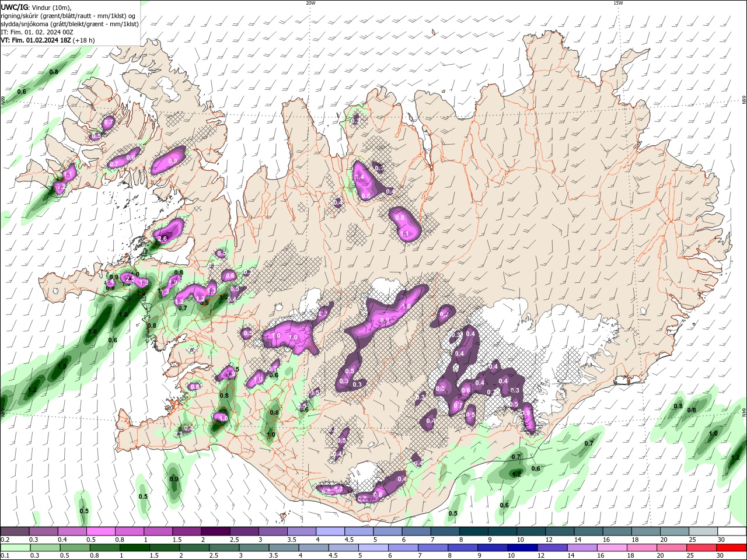The height and width of the screenshot is (560, 747).
Task: Click the '0.2' label in the snow legend
Action: pos(6,540)
